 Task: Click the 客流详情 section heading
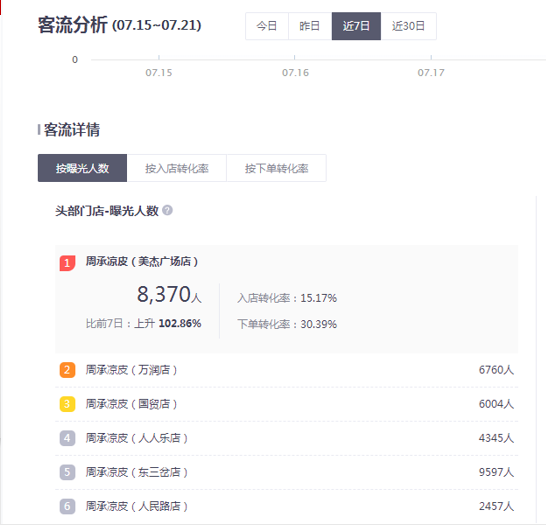point(72,130)
